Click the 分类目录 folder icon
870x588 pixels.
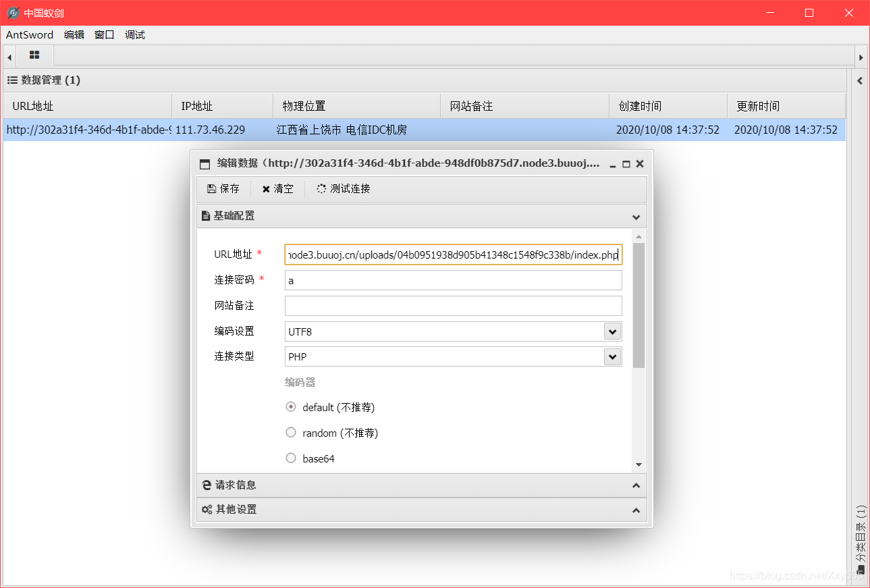point(861,570)
